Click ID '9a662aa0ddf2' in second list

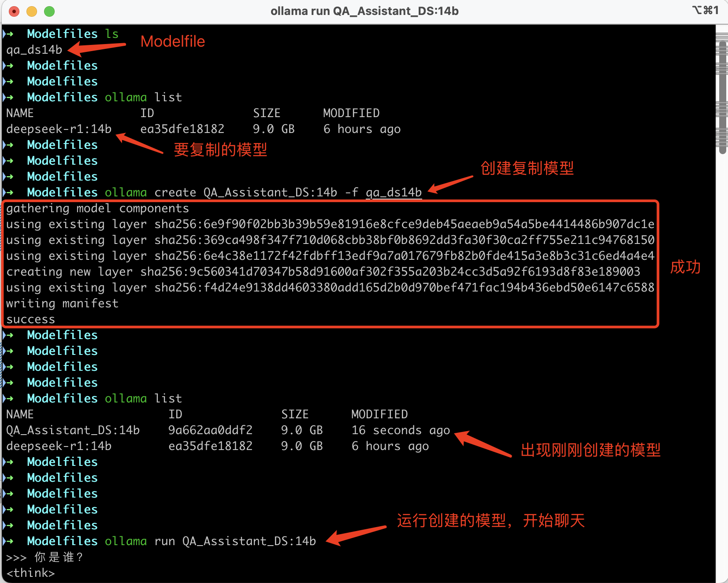pyautogui.click(x=211, y=430)
